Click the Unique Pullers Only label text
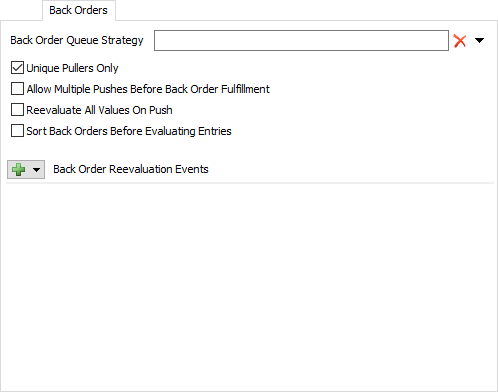The width and height of the screenshot is (498, 392). coord(72,68)
